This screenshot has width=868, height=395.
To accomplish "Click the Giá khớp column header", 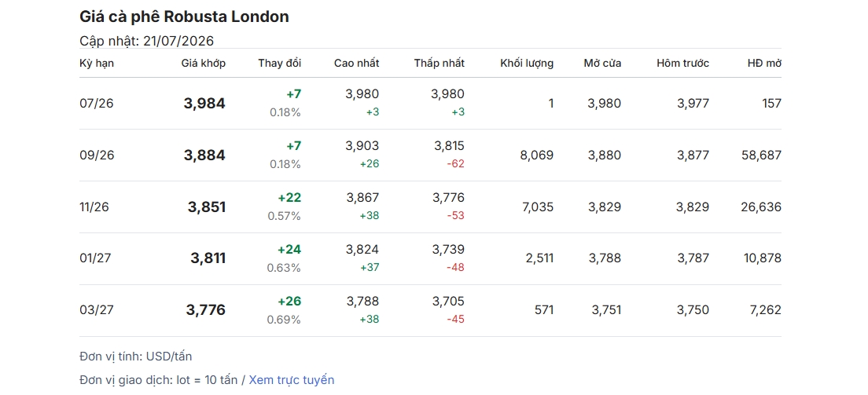I will click(203, 63).
